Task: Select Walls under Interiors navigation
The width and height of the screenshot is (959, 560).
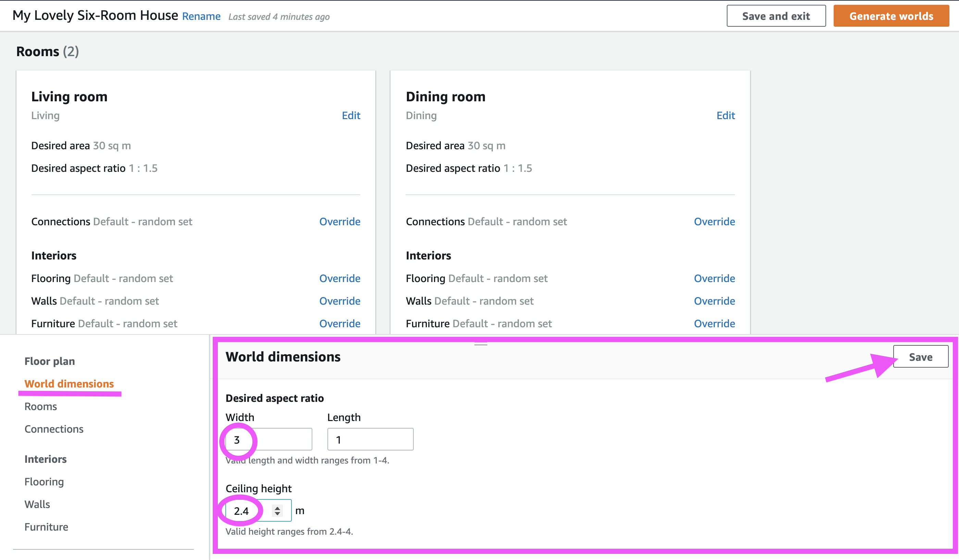Action: pyautogui.click(x=37, y=504)
